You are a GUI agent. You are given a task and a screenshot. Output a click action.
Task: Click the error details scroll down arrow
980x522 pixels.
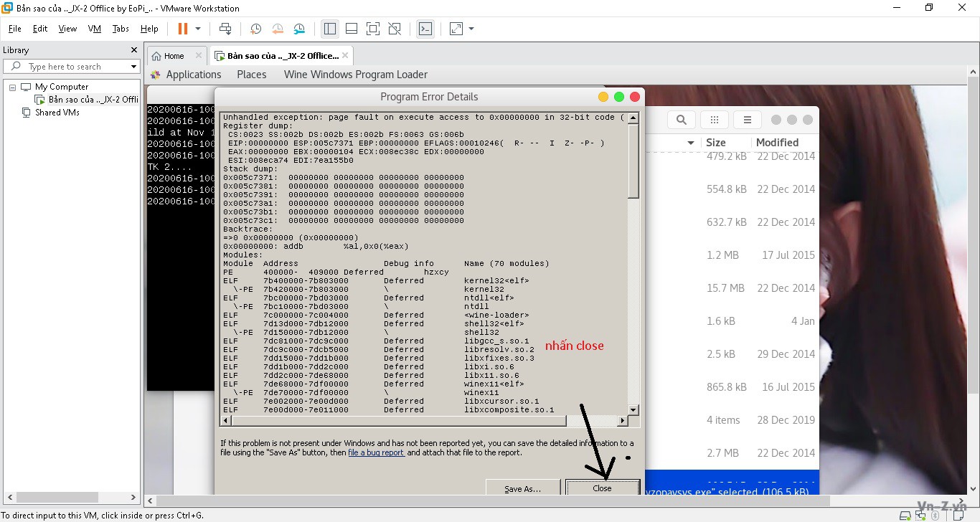click(x=633, y=410)
